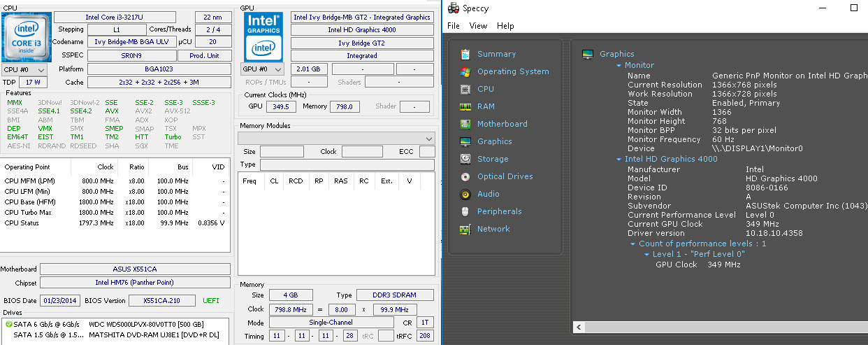
Task: Open the Operating System section icon
Action: pyautogui.click(x=465, y=72)
